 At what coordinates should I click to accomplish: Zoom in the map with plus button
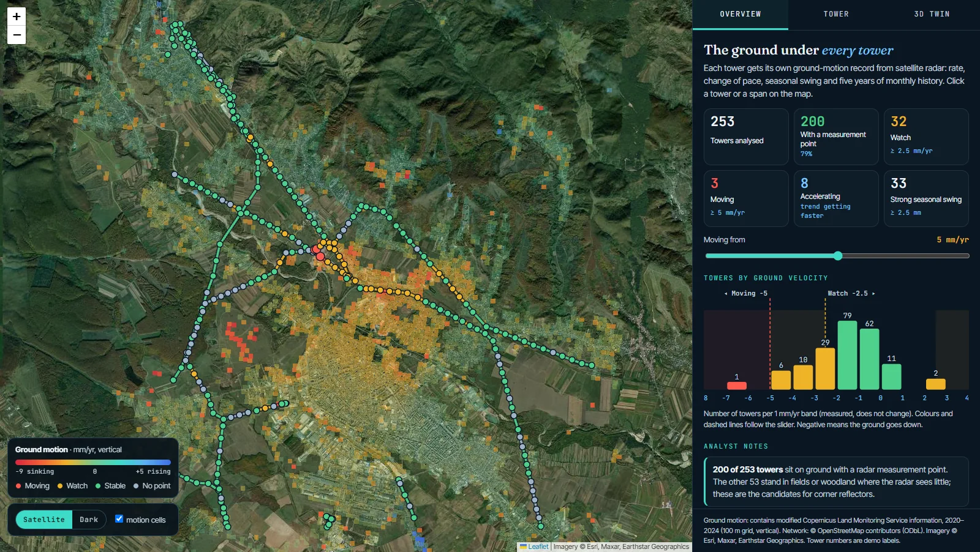[x=17, y=17]
